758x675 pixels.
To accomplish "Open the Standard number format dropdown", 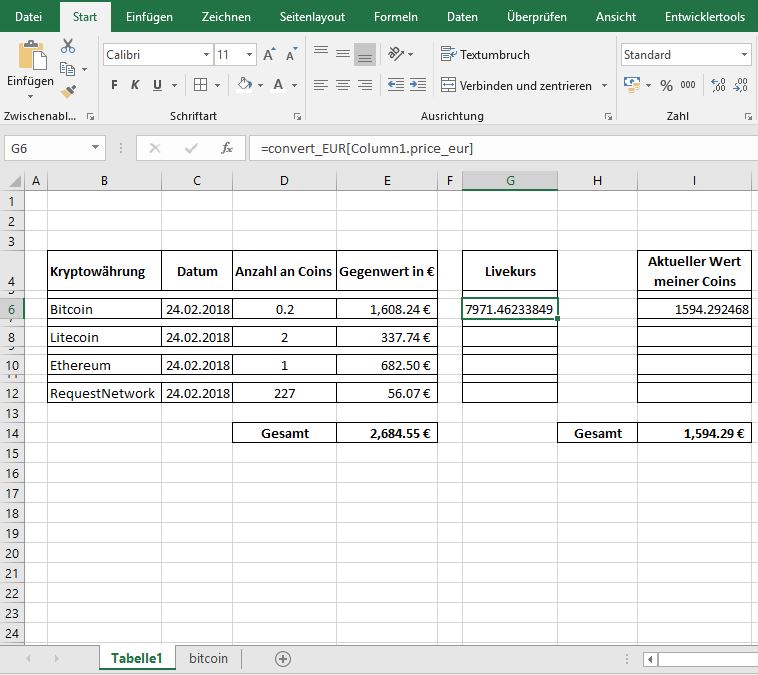I will [x=744, y=55].
